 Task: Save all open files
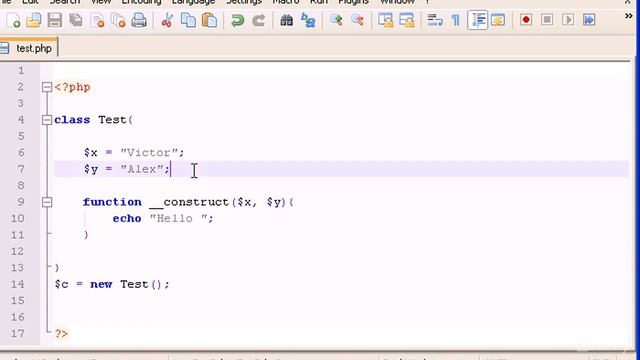pos(76,20)
